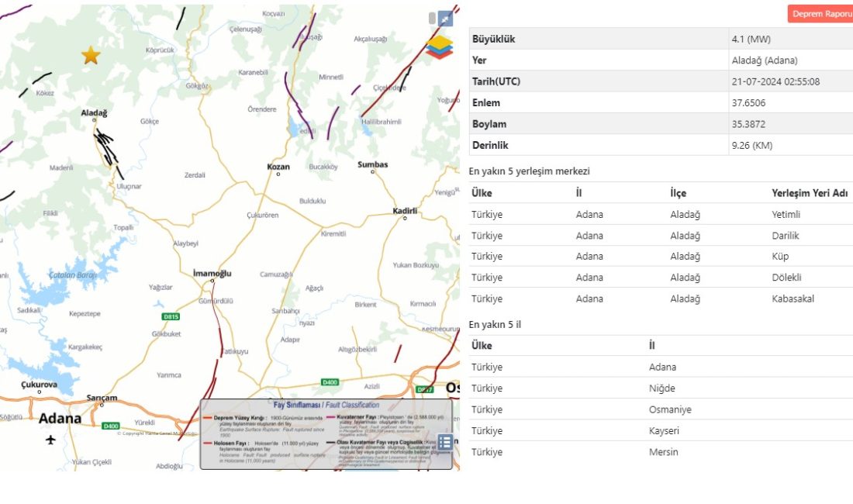Click the Kadirli town label on map
Viewport: 853px width, 504px height.
coord(405,210)
